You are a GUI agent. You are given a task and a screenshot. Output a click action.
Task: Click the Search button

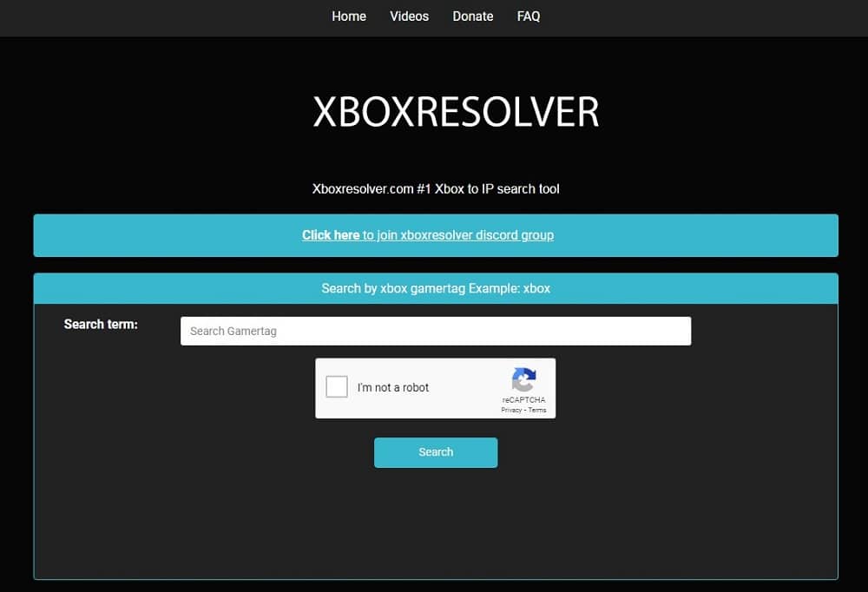tap(436, 452)
